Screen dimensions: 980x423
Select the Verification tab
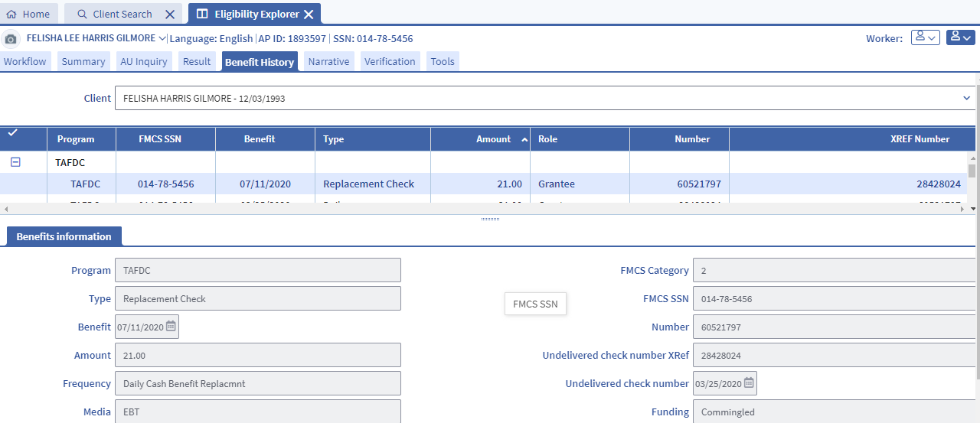tap(390, 61)
